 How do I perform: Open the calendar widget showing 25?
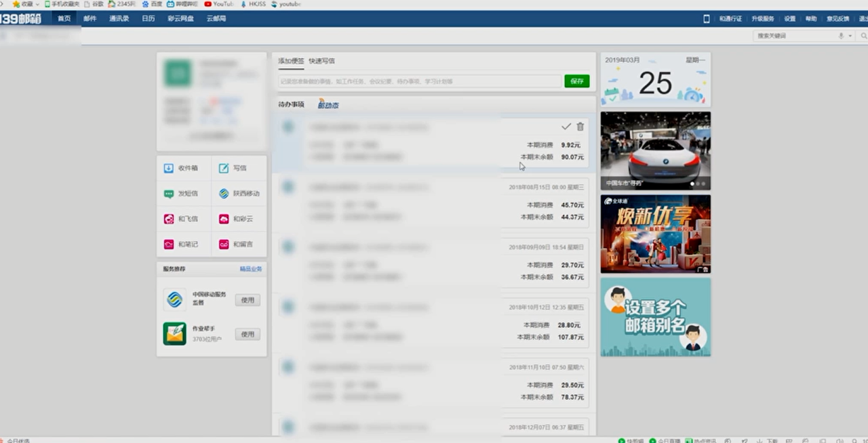[655, 79]
